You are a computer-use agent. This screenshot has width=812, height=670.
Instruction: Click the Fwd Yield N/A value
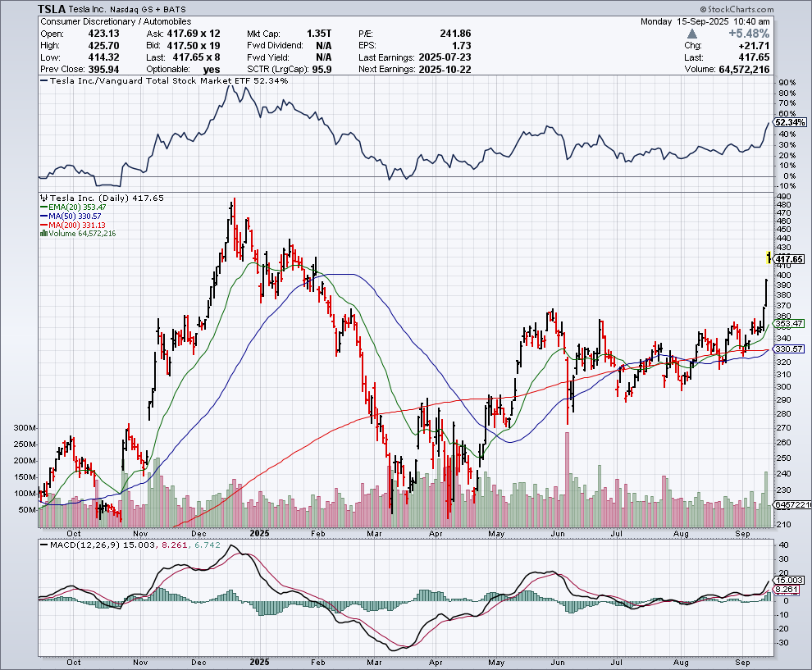324,57
